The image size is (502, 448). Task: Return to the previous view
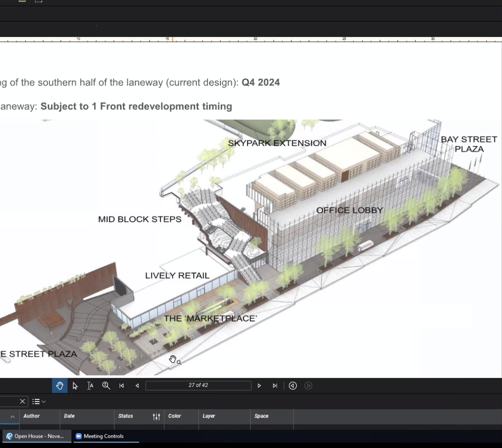(x=293, y=386)
